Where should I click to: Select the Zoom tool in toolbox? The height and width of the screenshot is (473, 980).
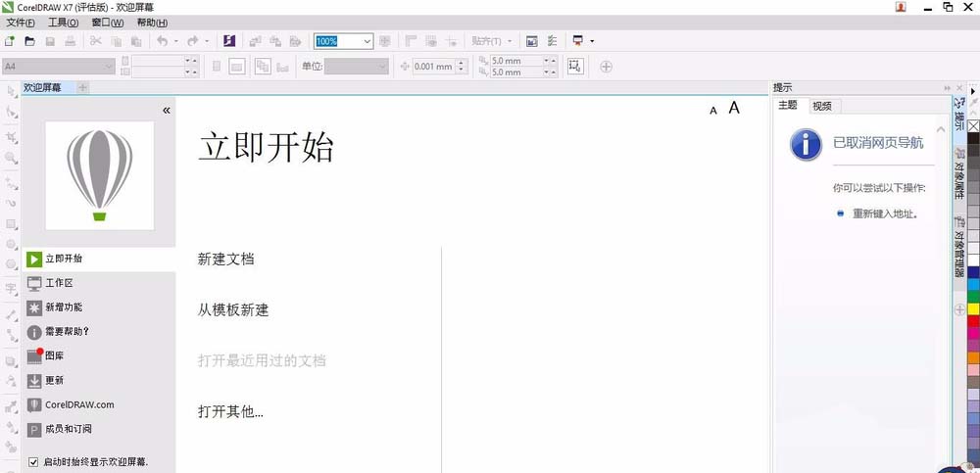tap(11, 158)
